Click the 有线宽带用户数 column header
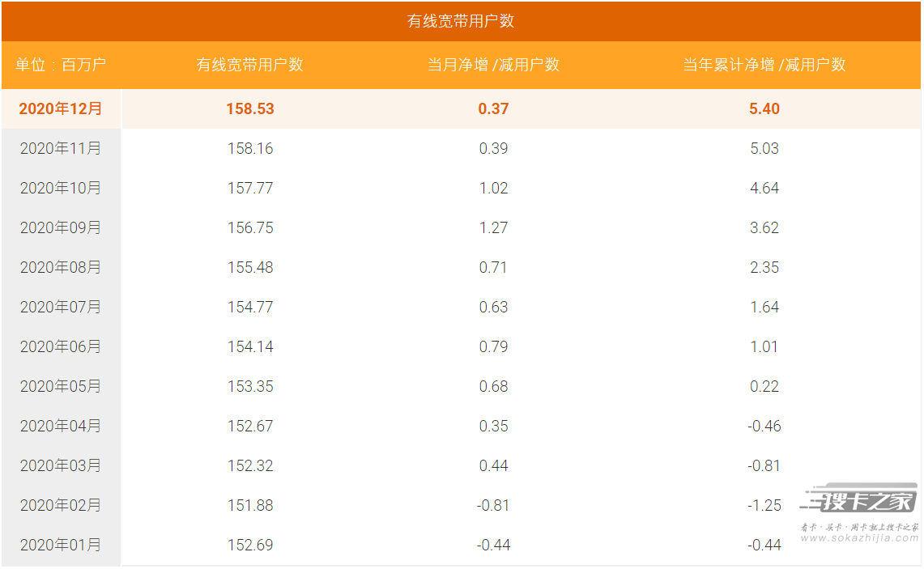Viewport: 924px width, 569px height. [x=250, y=65]
